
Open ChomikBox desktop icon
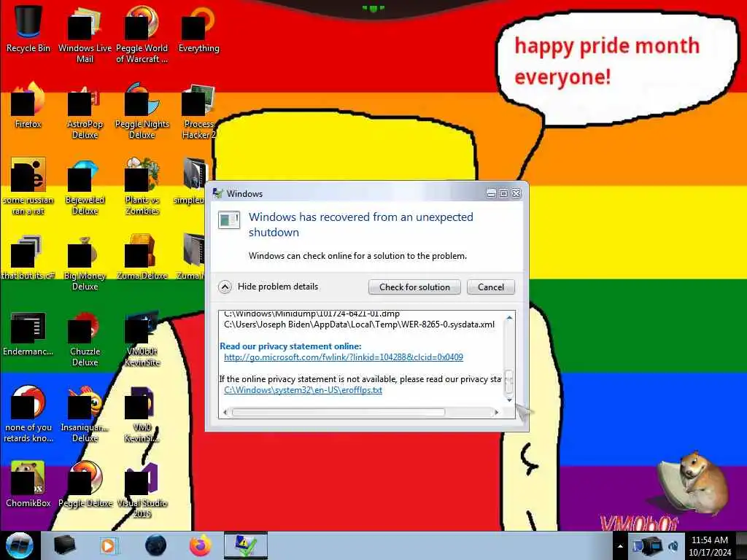[28, 484]
